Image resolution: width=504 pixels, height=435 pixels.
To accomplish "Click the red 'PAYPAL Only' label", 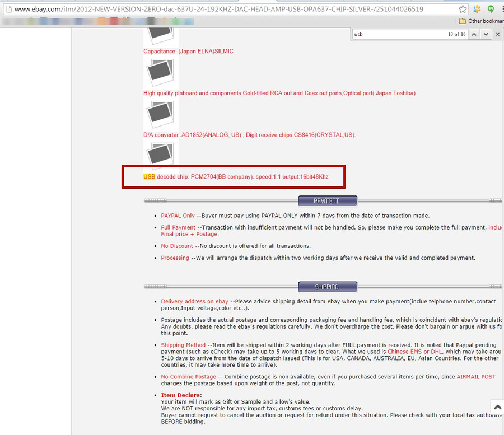I will (x=178, y=216).
